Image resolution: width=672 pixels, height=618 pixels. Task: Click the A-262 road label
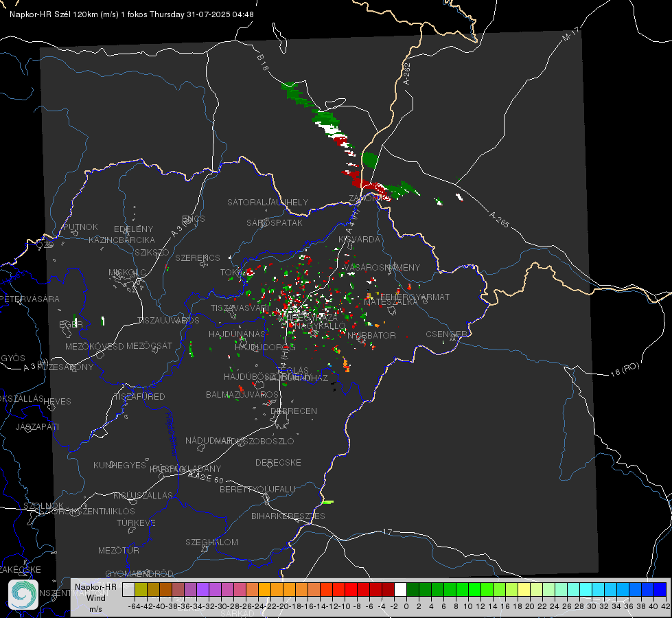[407, 73]
